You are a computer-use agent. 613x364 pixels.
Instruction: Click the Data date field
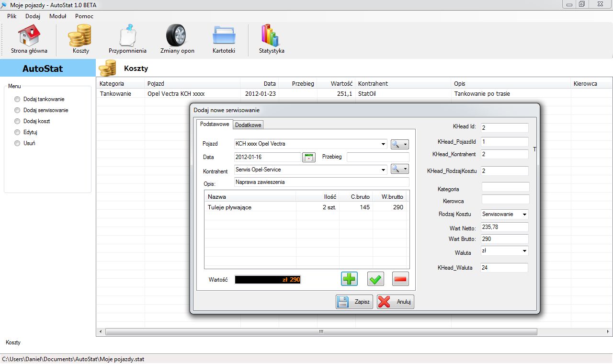tap(268, 157)
